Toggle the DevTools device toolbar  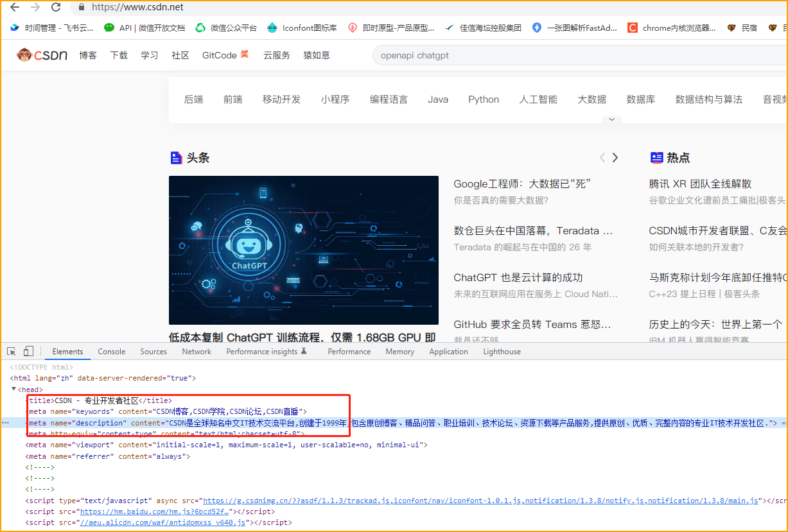(28, 352)
